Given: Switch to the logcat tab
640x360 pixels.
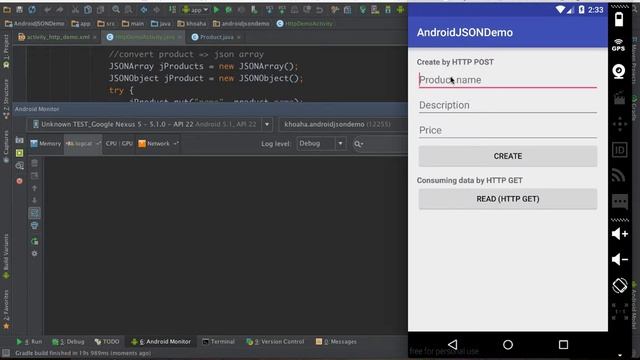Looking at the screenshot, I should point(83,144).
